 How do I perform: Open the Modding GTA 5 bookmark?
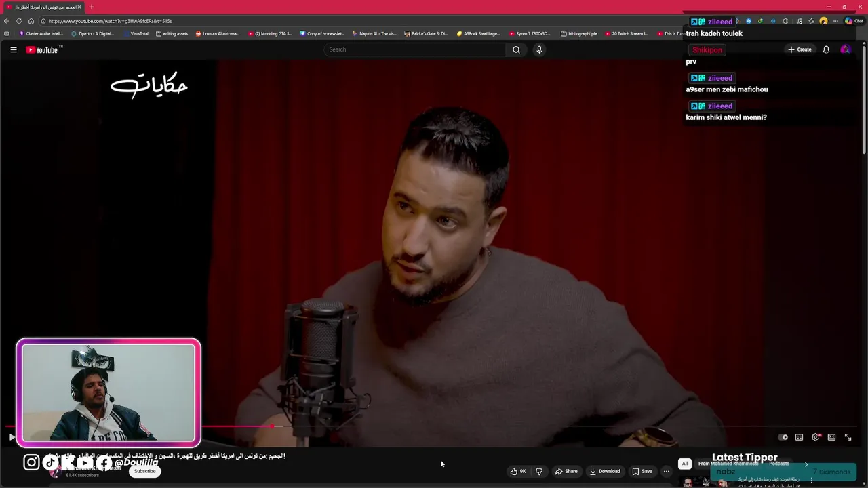pyautogui.click(x=270, y=33)
